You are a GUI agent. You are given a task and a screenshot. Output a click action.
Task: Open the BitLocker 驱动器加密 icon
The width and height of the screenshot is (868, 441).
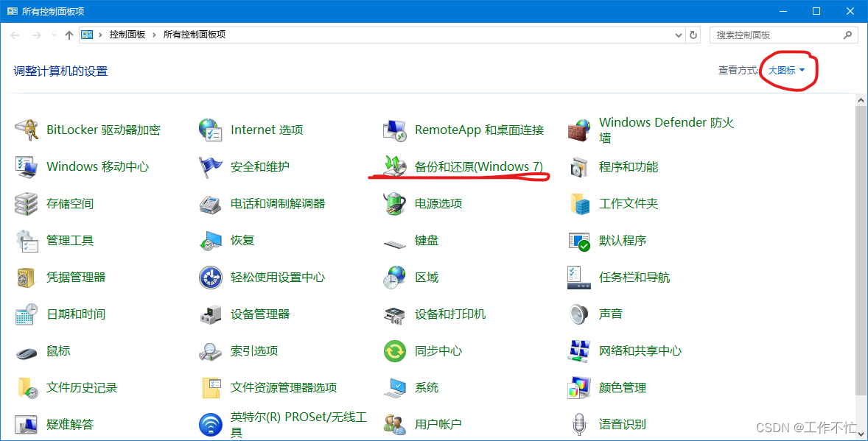(26, 130)
